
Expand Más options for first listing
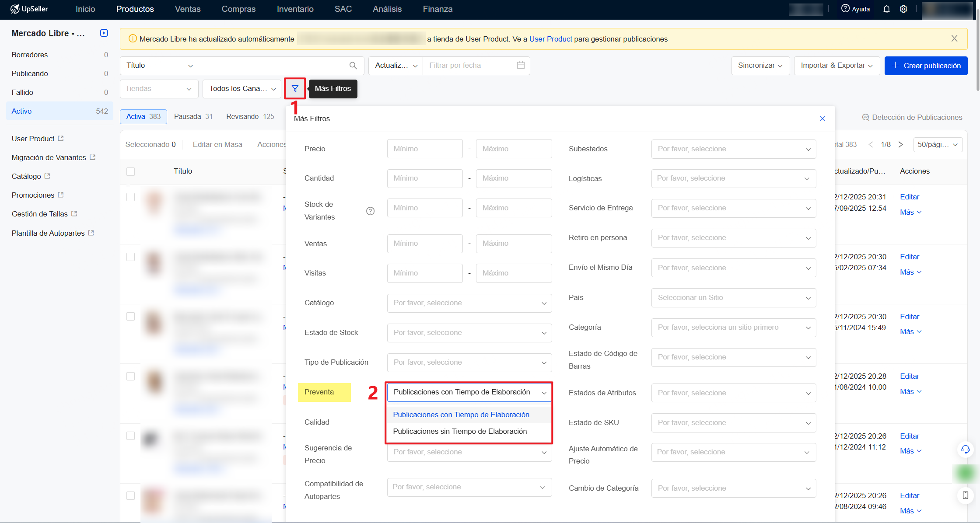pyautogui.click(x=910, y=213)
